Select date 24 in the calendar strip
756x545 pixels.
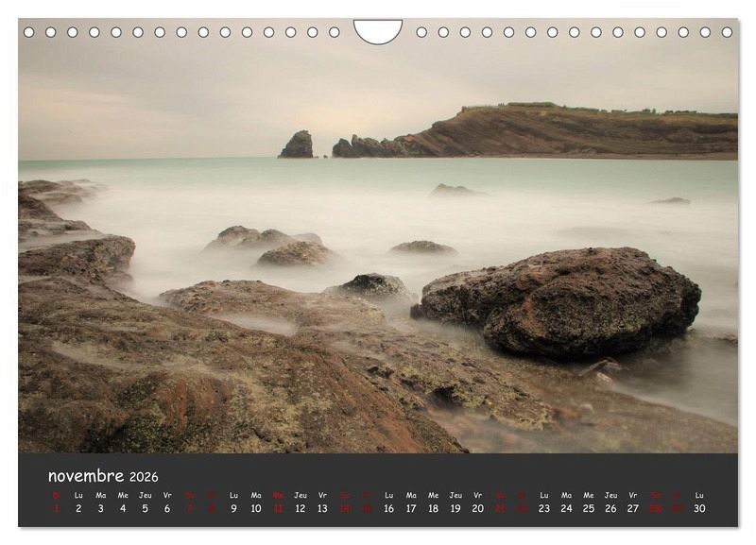tap(566, 508)
